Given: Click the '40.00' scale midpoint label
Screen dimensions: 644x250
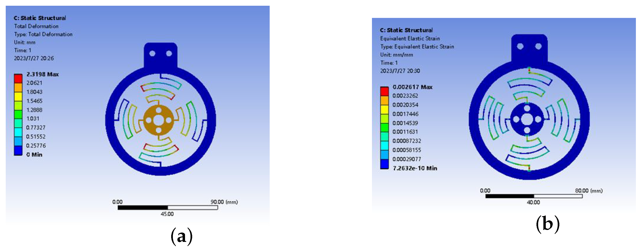Looking at the screenshot, I should 533,202.
